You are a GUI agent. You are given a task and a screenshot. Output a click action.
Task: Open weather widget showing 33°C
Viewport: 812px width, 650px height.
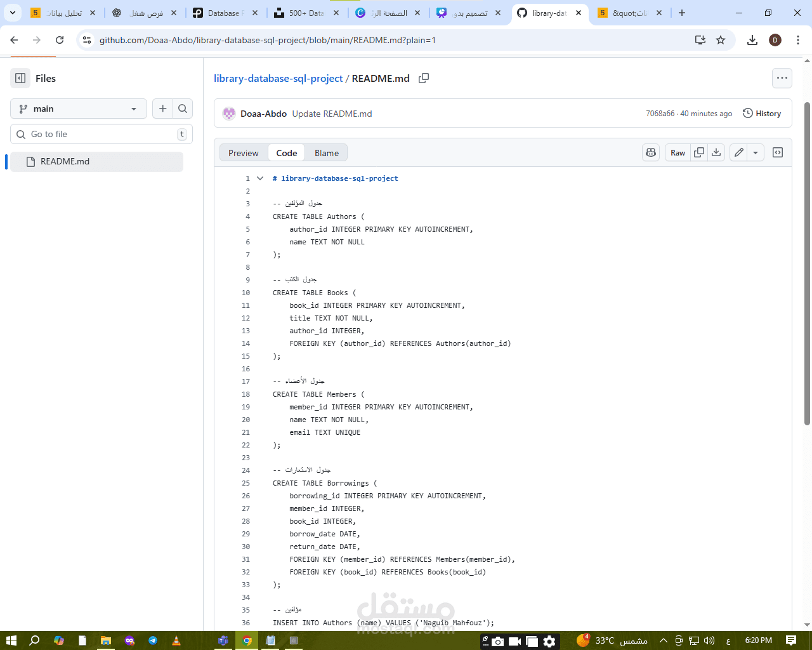[612, 640]
